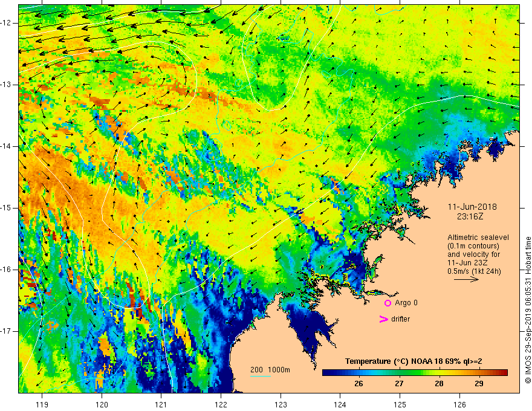Click the 'Altimetric sealevel' caption line
Screen dimensions: 532x411
click(x=478, y=238)
